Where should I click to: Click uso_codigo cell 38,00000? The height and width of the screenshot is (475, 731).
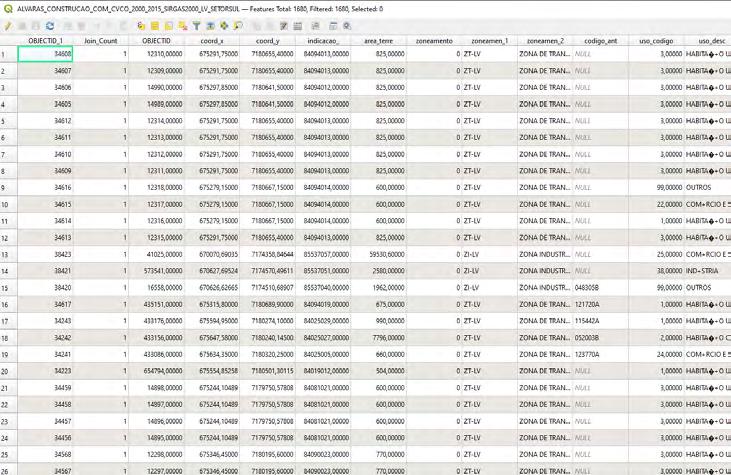pyautogui.click(x=656, y=271)
